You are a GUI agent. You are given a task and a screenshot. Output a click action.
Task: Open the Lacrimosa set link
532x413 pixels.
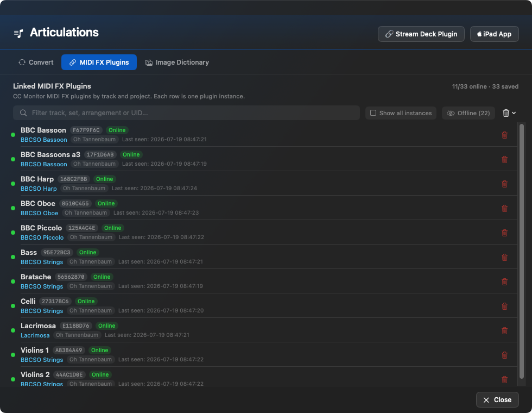click(x=35, y=335)
